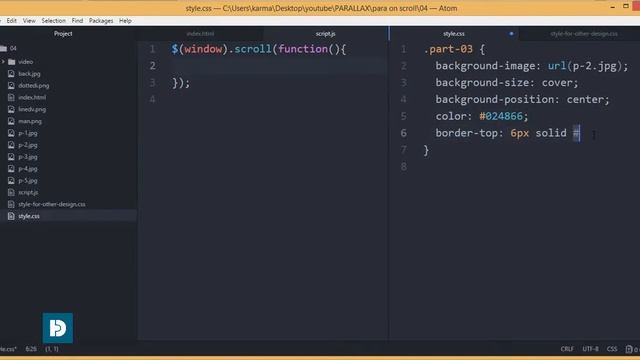This screenshot has width=640, height=360.
Task: Click the CRLF line ending selector
Action: [567, 349]
